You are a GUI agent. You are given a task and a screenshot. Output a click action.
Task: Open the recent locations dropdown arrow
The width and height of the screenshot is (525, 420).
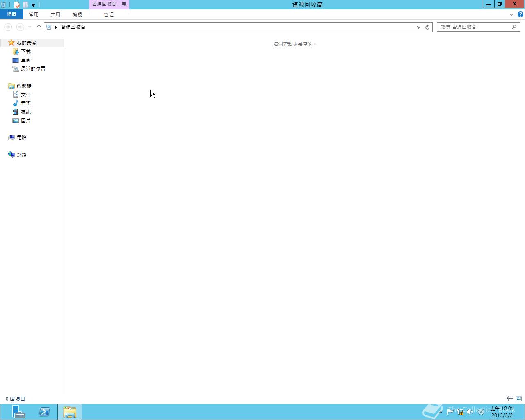point(30,27)
